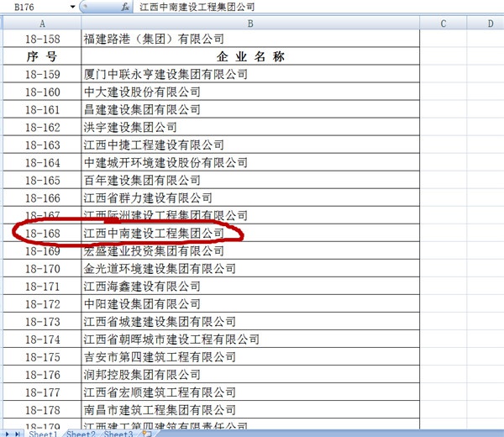Select cell 18-177
504x437 pixels.
tap(42, 392)
